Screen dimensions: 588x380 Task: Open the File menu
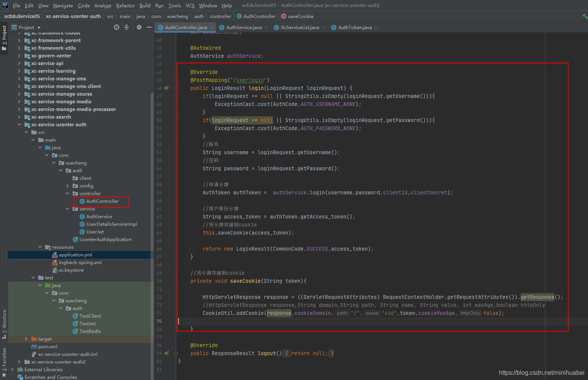(x=16, y=5)
